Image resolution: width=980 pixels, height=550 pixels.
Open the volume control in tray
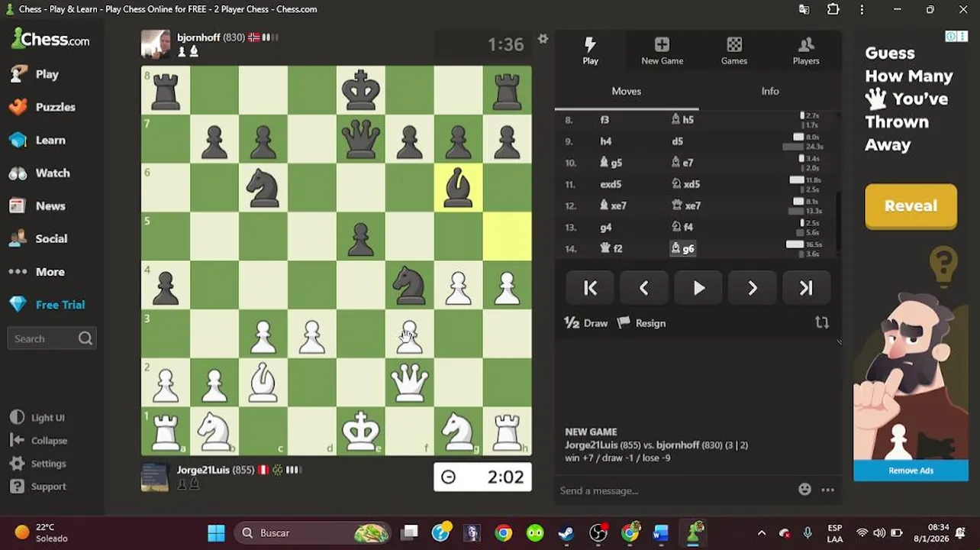tap(879, 532)
